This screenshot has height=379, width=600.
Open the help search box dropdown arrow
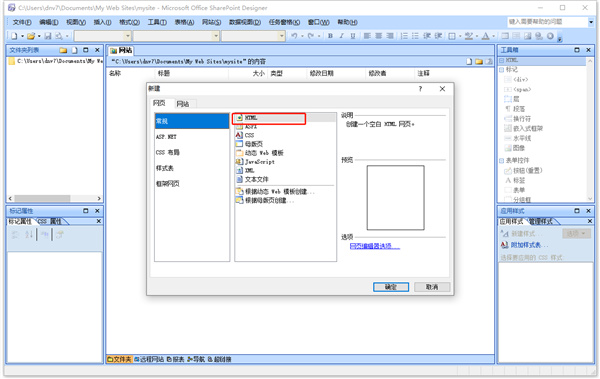[x=591, y=22]
